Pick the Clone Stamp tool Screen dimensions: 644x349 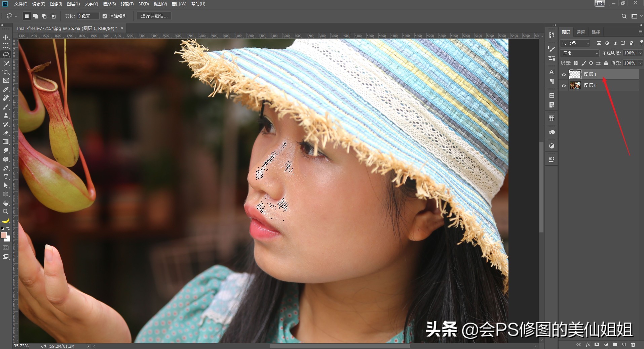coord(5,116)
